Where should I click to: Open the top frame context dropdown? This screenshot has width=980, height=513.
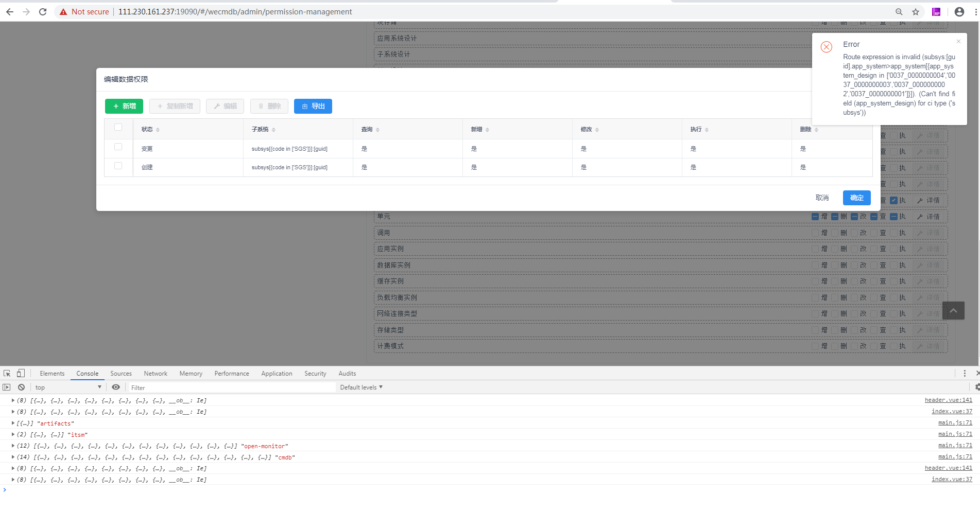(67, 387)
